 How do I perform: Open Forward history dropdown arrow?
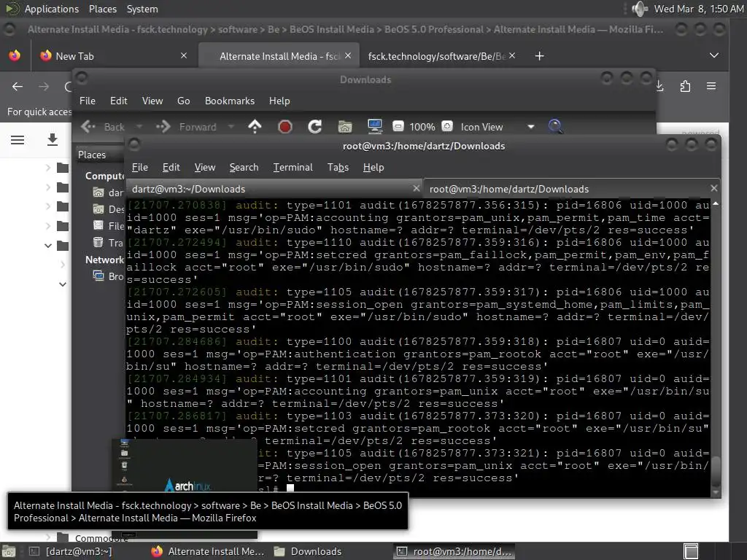pos(231,127)
